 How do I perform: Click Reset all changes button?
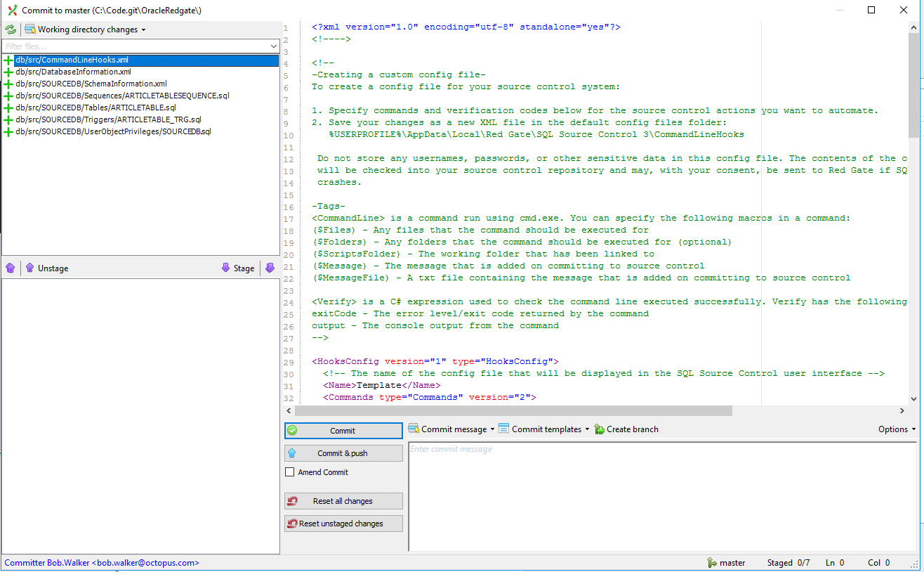click(343, 501)
